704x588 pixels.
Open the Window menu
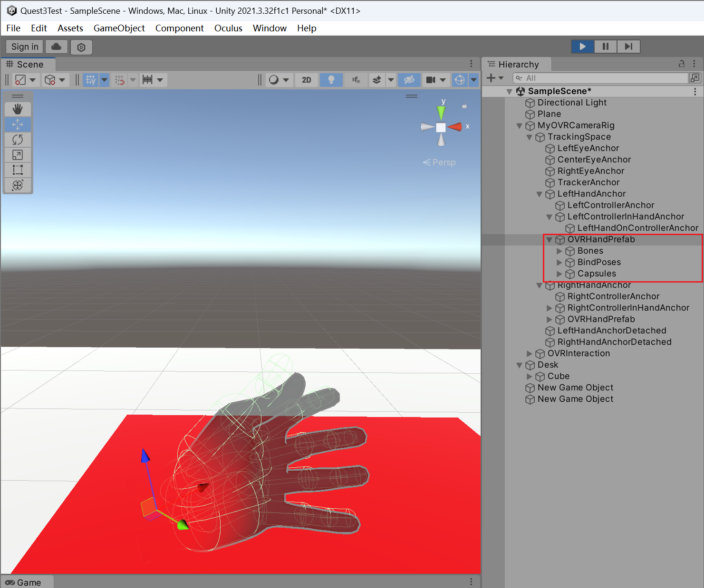(x=270, y=28)
